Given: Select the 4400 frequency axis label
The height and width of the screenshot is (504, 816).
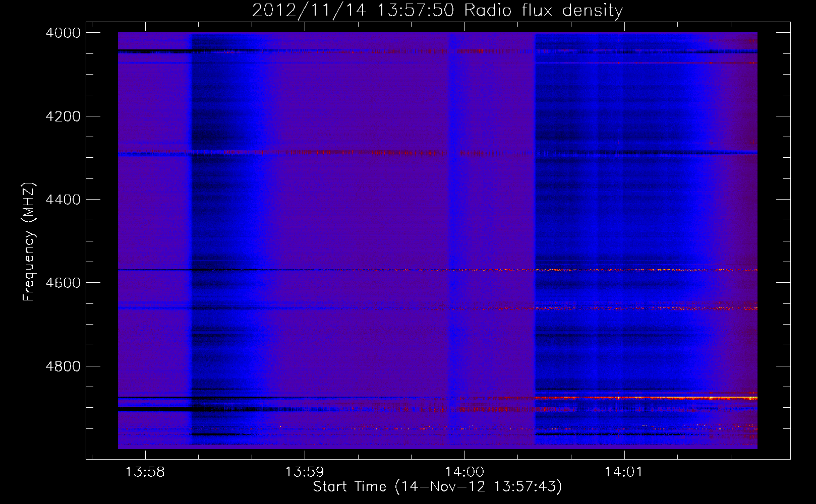Looking at the screenshot, I should point(63,200).
